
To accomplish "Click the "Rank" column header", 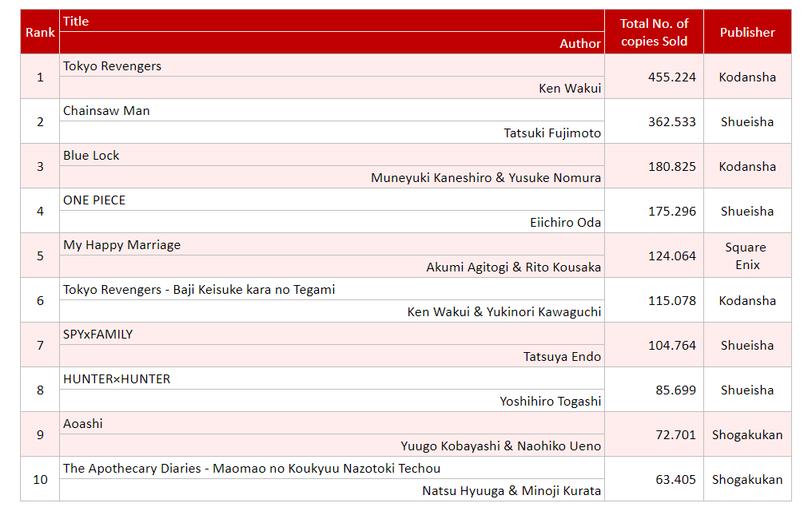I will (40, 32).
